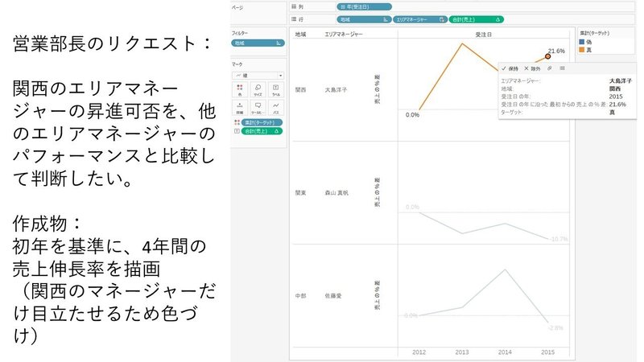Click the 合計(売上) pill on the Rows shelf

tap(476, 19)
